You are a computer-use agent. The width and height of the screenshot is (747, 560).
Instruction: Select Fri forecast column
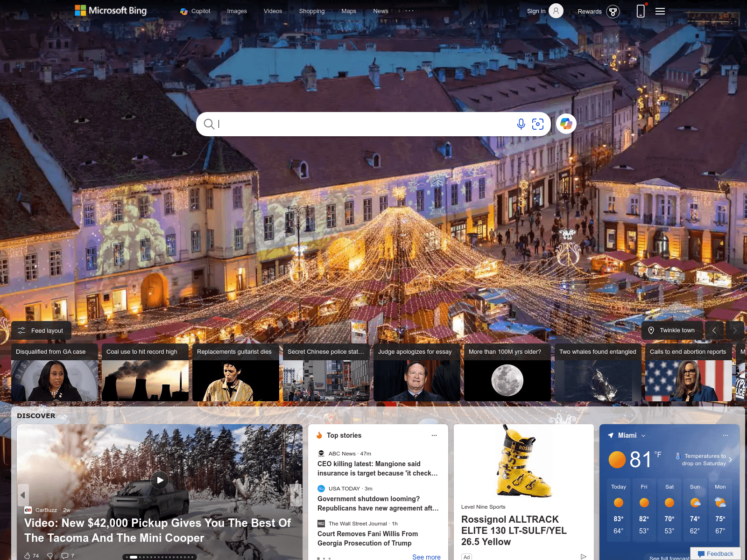pos(644,510)
